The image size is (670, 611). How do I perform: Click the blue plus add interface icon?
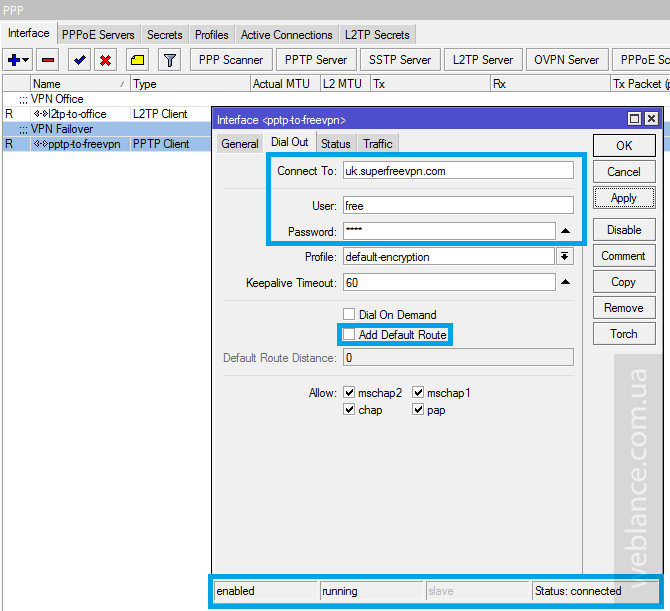[13, 60]
